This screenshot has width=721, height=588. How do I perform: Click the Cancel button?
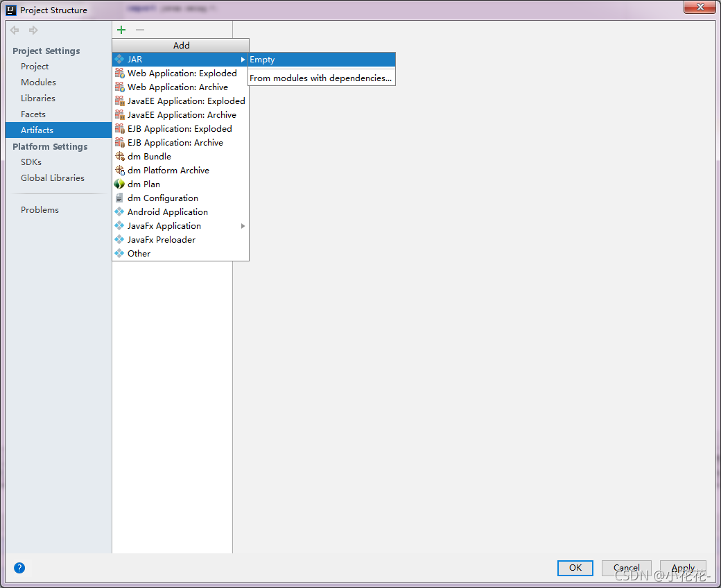click(x=626, y=568)
